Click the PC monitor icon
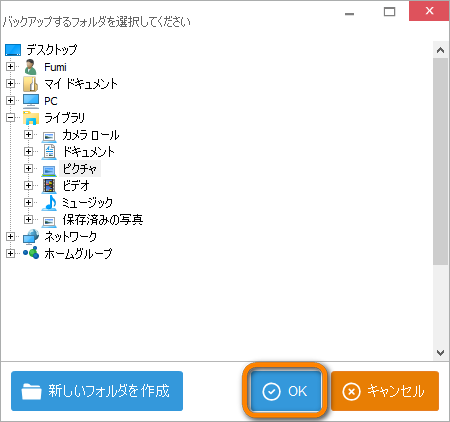The image size is (450, 422). pos(31,101)
